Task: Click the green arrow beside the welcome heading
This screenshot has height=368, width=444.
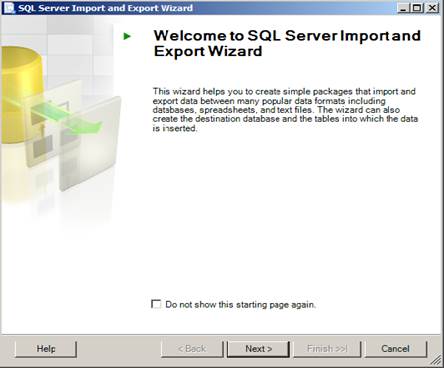Action: (127, 36)
